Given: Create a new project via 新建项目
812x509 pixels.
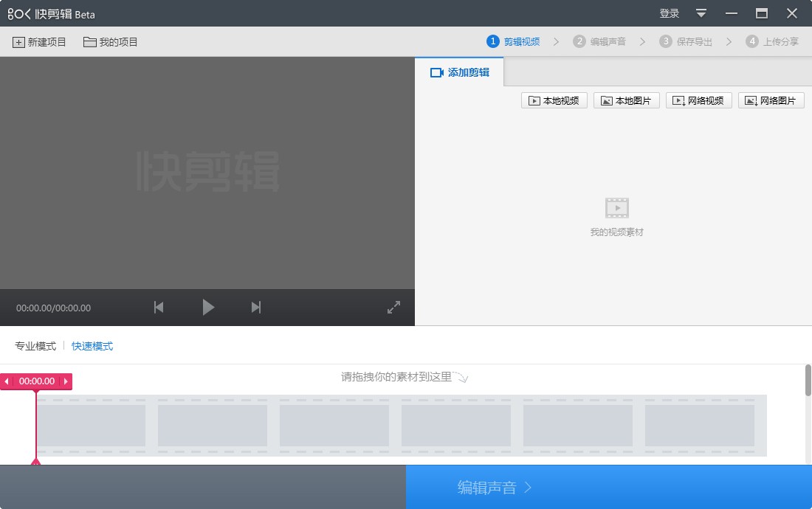Looking at the screenshot, I should pos(38,42).
